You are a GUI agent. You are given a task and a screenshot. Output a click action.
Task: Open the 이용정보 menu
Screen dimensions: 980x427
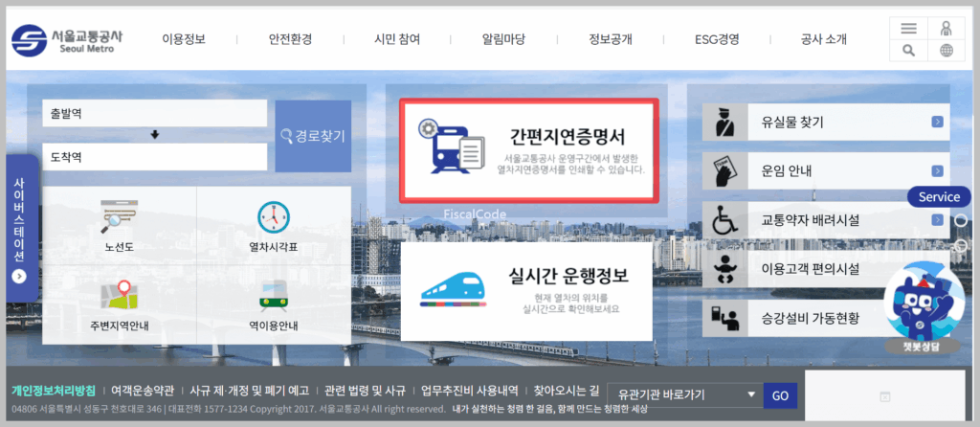pyautogui.click(x=184, y=39)
